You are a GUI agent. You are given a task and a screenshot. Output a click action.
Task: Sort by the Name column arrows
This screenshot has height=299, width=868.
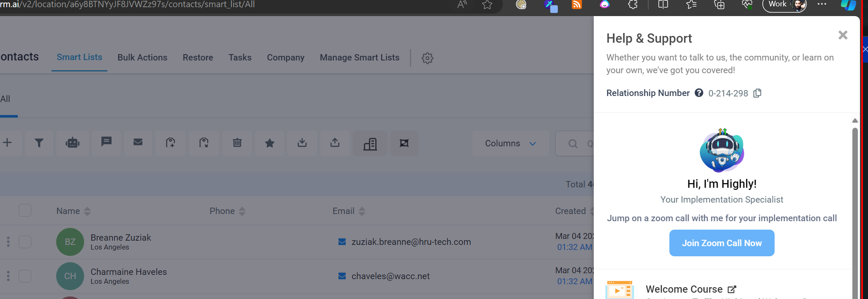[87, 211]
